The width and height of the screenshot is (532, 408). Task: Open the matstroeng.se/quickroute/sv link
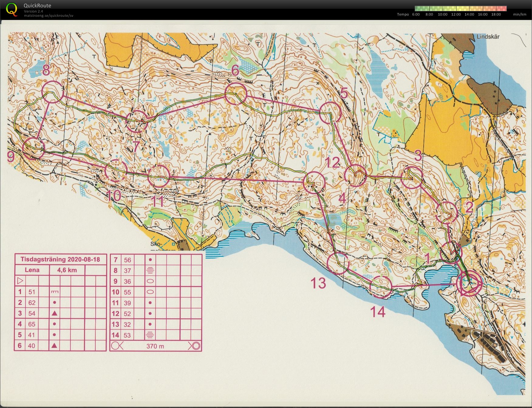click(x=49, y=16)
